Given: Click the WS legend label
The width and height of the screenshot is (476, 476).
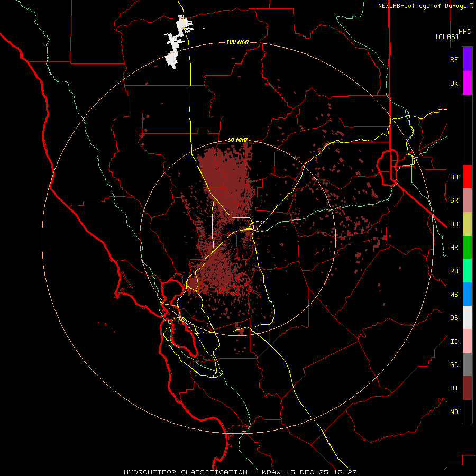Looking at the screenshot, I should pyautogui.click(x=454, y=295).
